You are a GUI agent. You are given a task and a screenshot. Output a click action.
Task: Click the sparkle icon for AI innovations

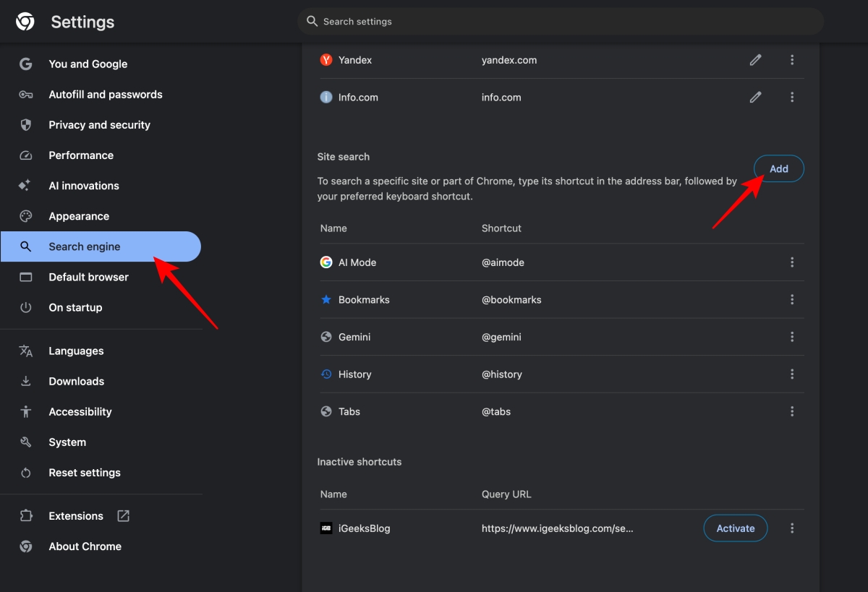coord(25,186)
